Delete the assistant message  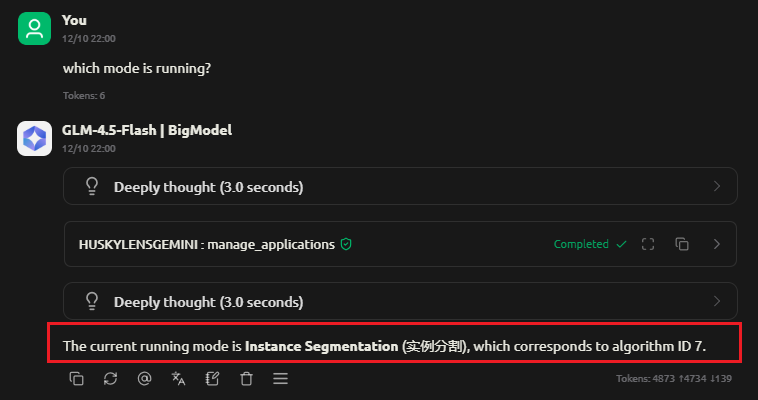[x=246, y=379]
